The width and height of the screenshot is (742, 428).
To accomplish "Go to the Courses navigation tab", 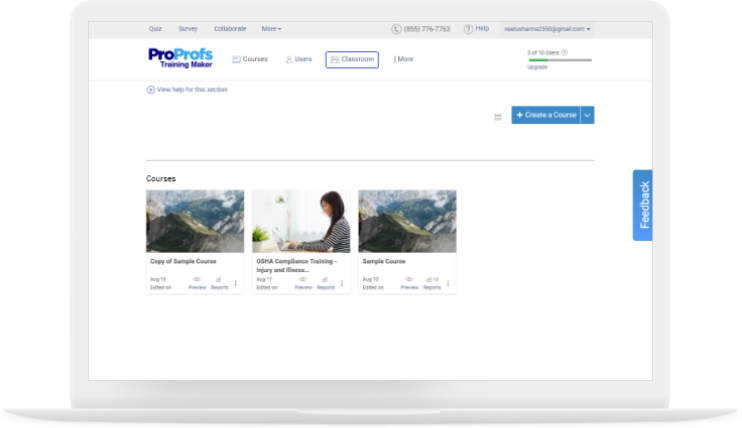I will tap(250, 59).
